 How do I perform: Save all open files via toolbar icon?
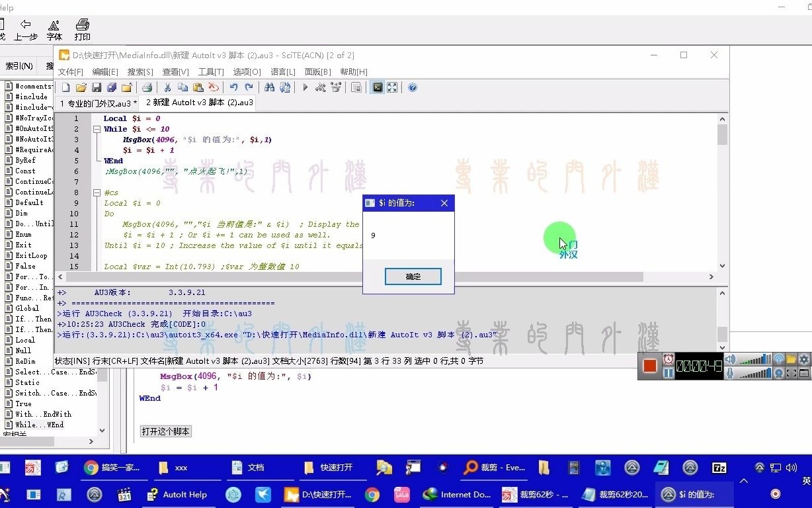coord(113,87)
